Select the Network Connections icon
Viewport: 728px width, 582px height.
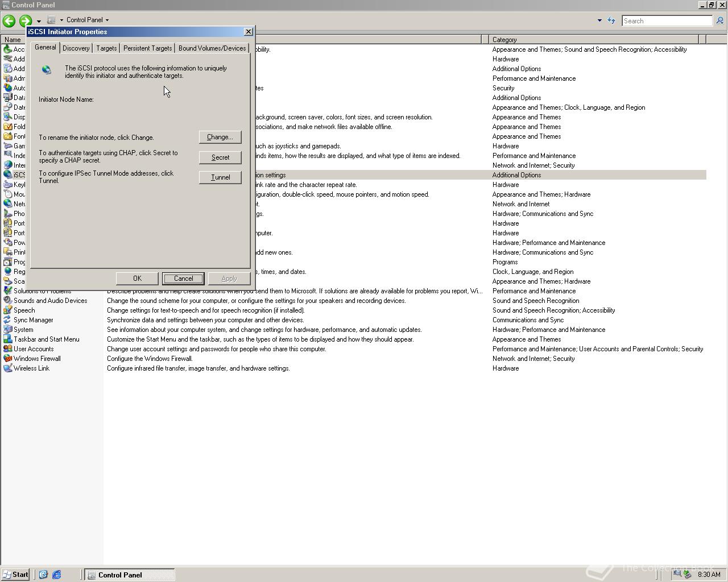[7, 204]
